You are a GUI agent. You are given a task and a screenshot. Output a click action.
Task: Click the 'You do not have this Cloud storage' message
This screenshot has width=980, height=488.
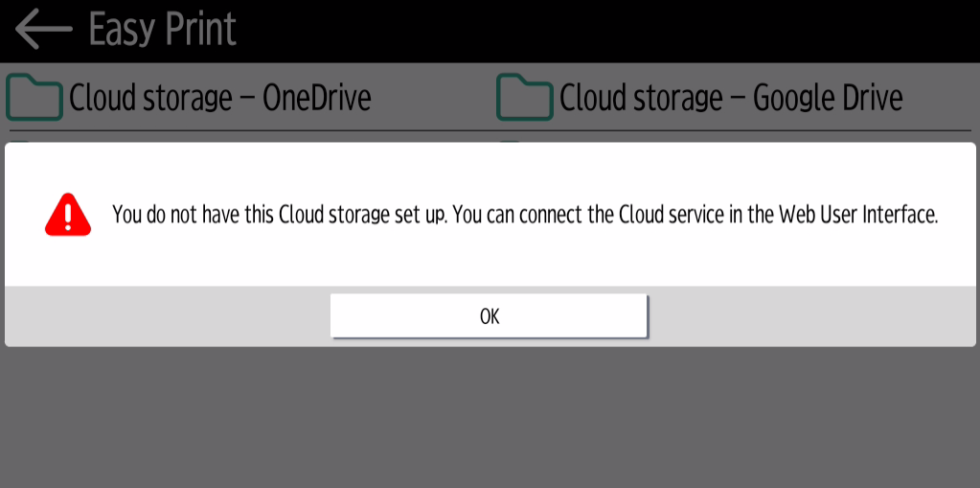[278, 215]
